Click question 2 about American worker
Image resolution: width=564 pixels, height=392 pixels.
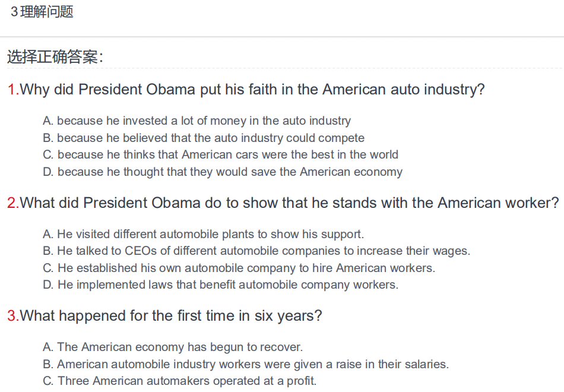click(289, 203)
